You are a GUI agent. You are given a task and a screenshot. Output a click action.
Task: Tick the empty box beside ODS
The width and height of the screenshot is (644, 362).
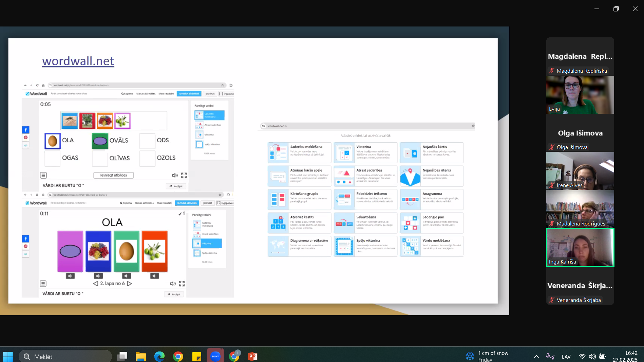147,141
